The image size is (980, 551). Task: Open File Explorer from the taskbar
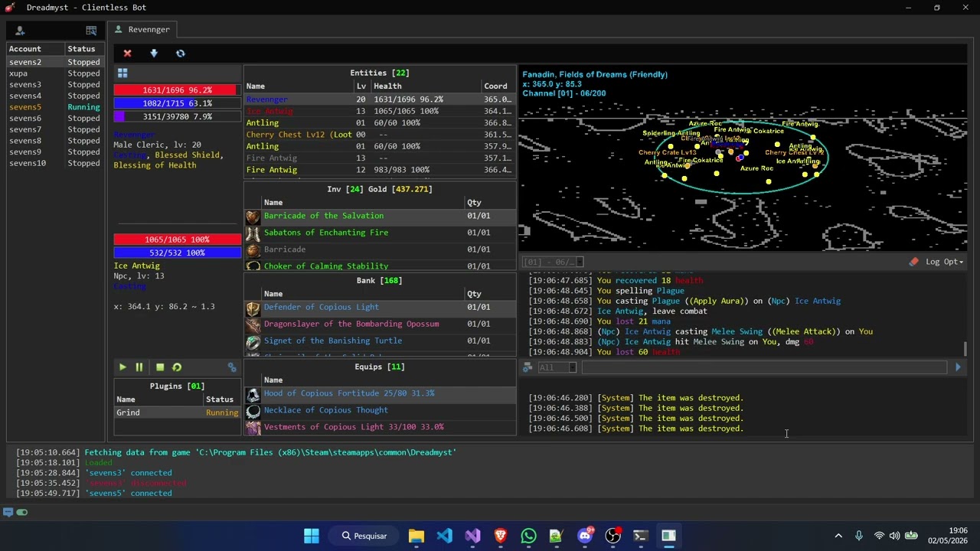click(x=416, y=536)
